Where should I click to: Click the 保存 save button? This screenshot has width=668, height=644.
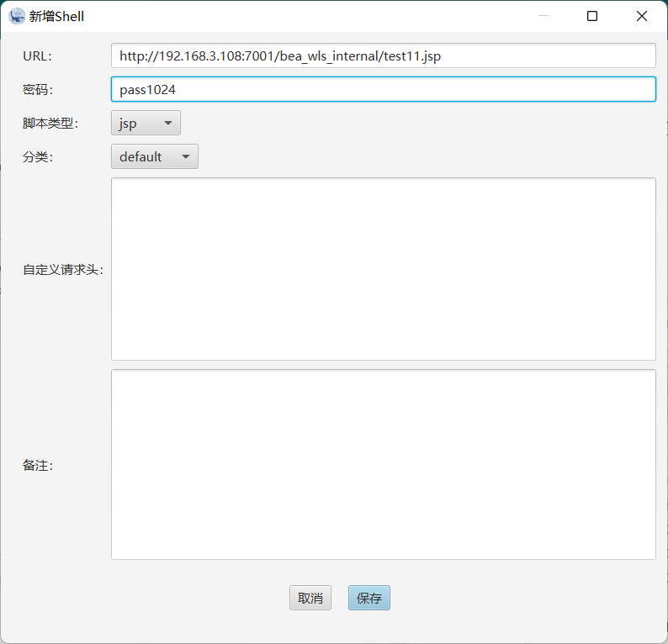click(x=369, y=598)
